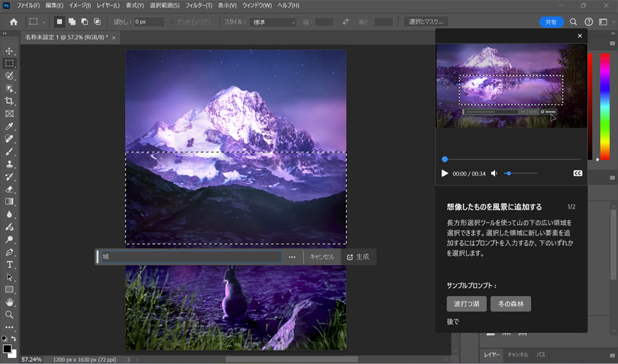The image size is (618, 364).
Task: Open the search icon in options bar
Action: point(573,22)
